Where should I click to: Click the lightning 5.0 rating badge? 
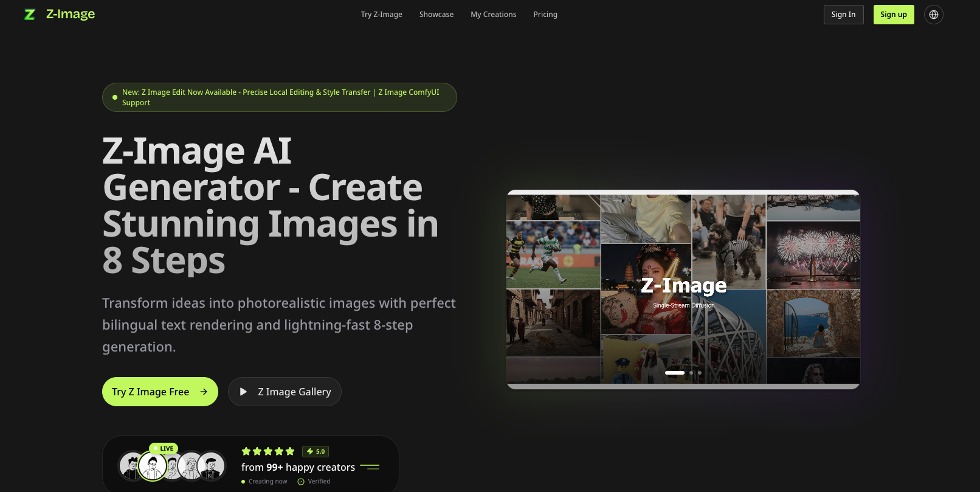click(316, 451)
